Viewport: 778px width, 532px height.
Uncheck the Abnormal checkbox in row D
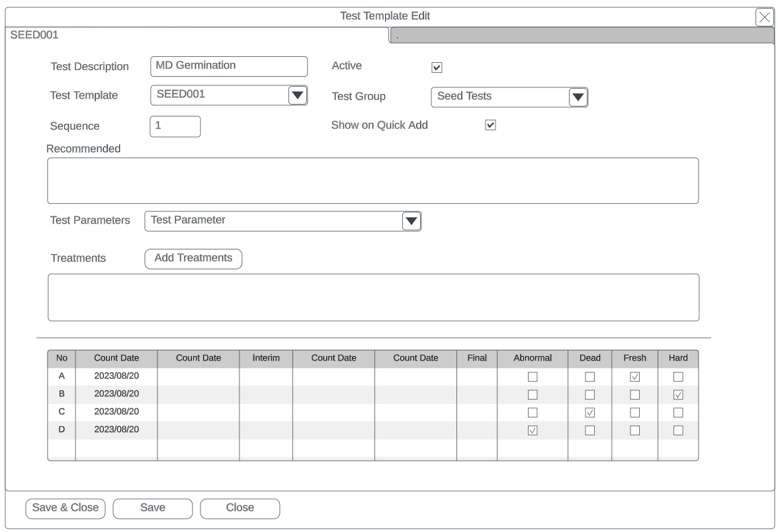[533, 431]
